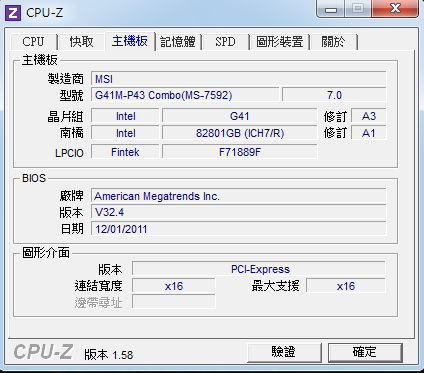Click the LPCIO chip value F71889F
This screenshot has height=373, width=424.
(239, 152)
